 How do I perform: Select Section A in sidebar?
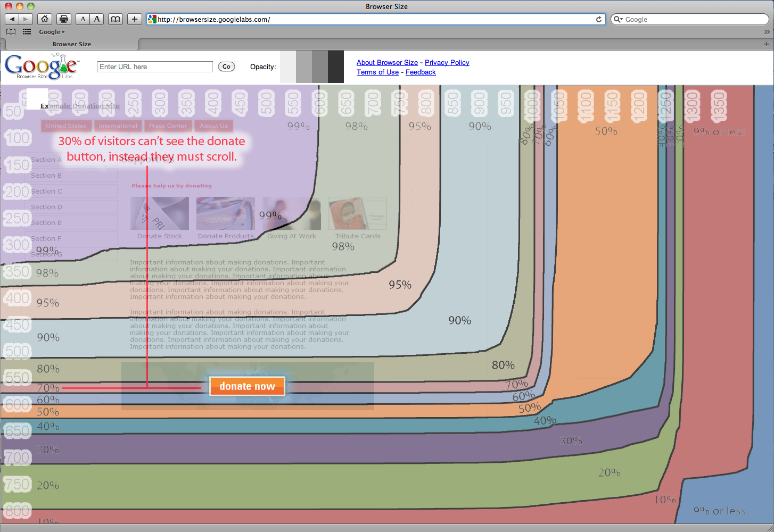[70, 160]
